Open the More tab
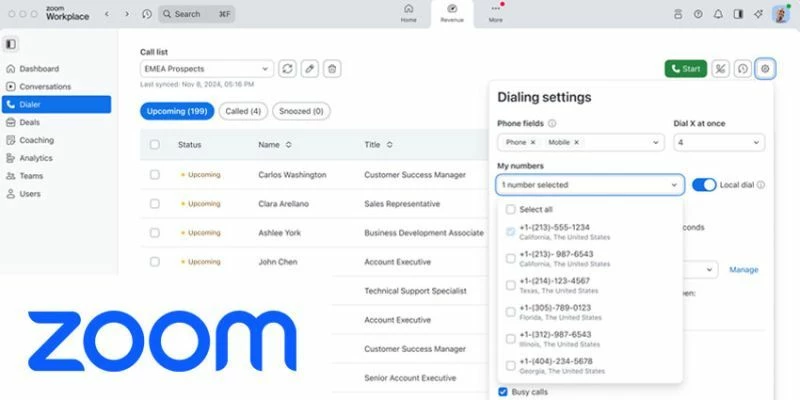 495,14
